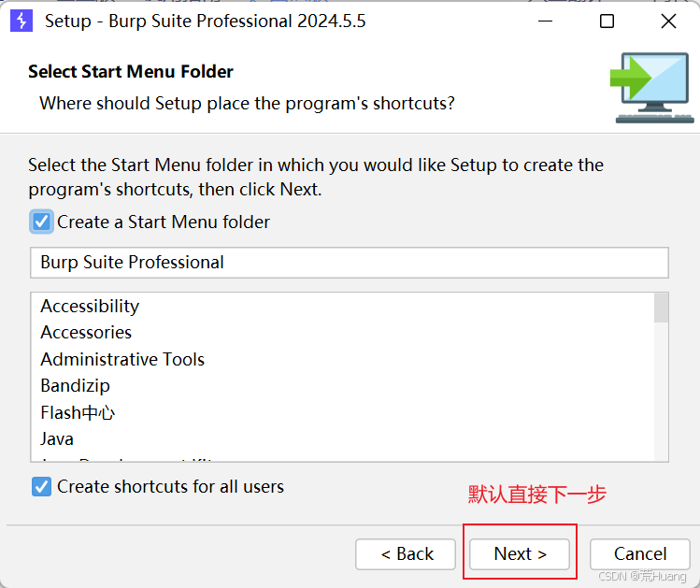The image size is (700, 588).
Task: Go back with the < Back button
Action: 406,554
